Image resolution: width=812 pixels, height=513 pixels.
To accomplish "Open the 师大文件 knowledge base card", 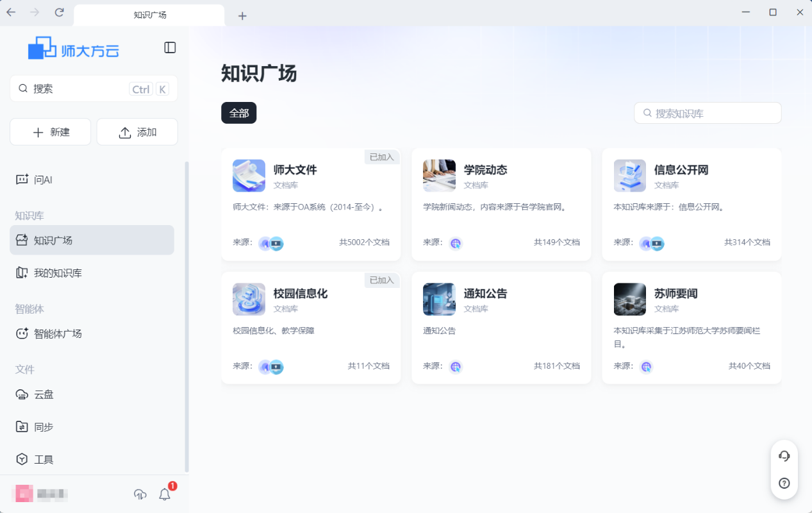I will click(311, 204).
